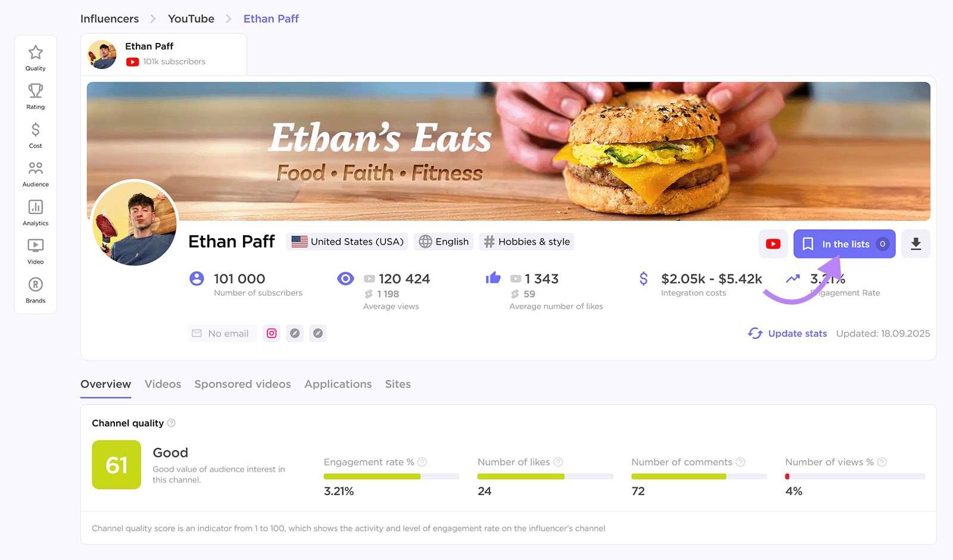Download the influencer report

(x=916, y=244)
